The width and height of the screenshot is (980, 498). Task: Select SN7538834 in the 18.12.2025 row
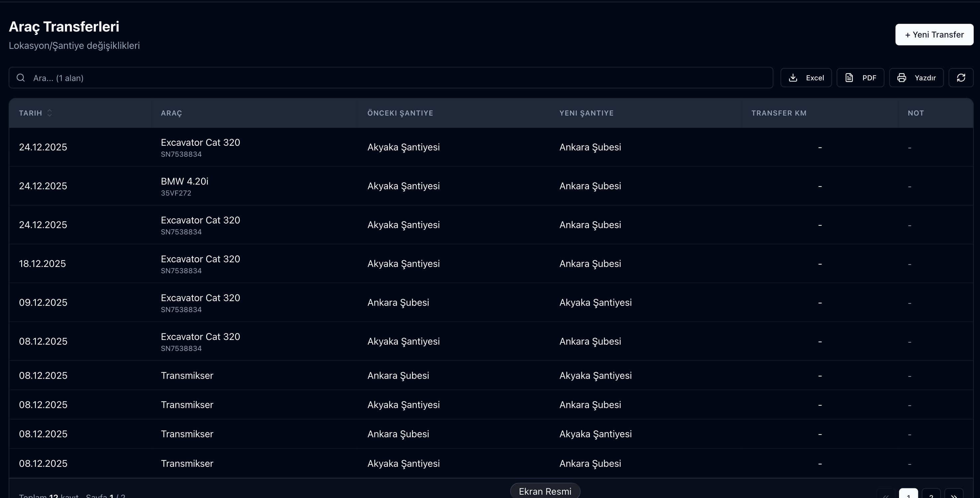[x=181, y=271]
